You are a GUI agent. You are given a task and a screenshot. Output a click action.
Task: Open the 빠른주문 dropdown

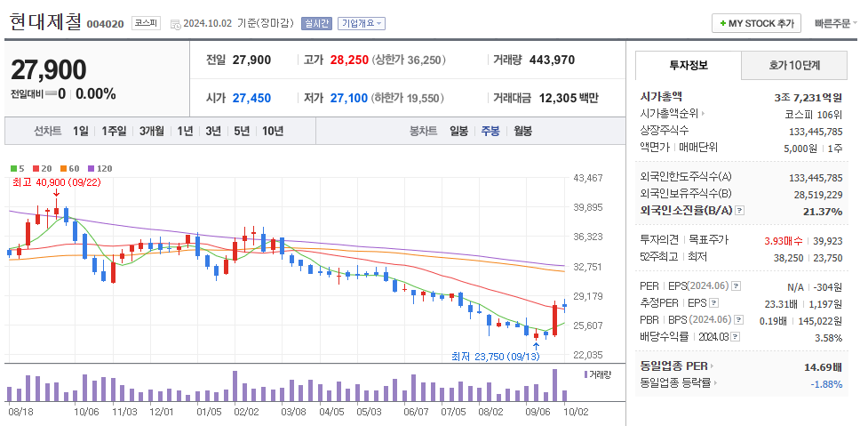click(x=836, y=23)
